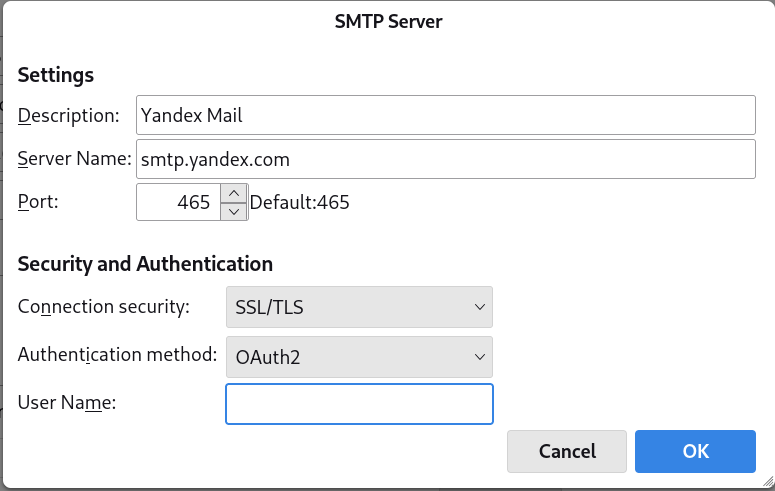Click the Description text field
The height and width of the screenshot is (491, 775).
coord(445,115)
